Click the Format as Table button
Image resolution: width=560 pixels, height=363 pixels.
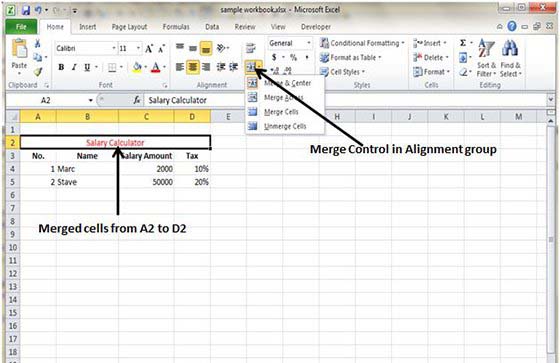[351, 58]
